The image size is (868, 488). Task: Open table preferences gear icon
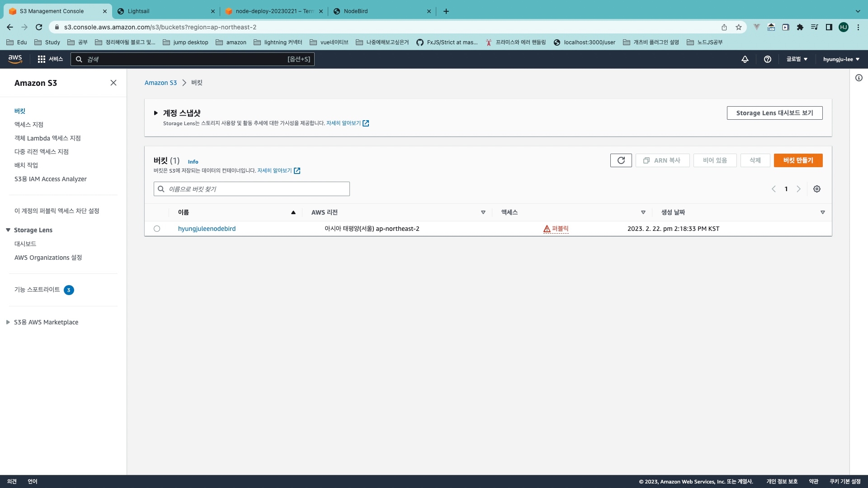(817, 189)
